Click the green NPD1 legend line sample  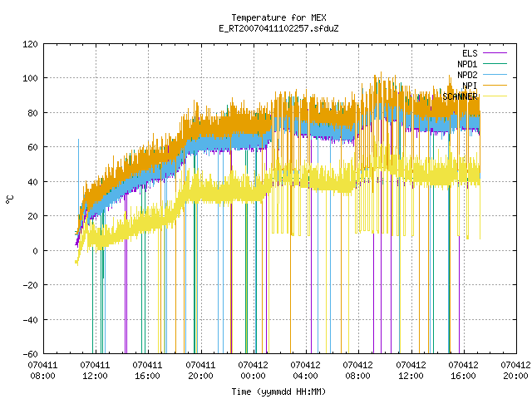click(x=495, y=63)
